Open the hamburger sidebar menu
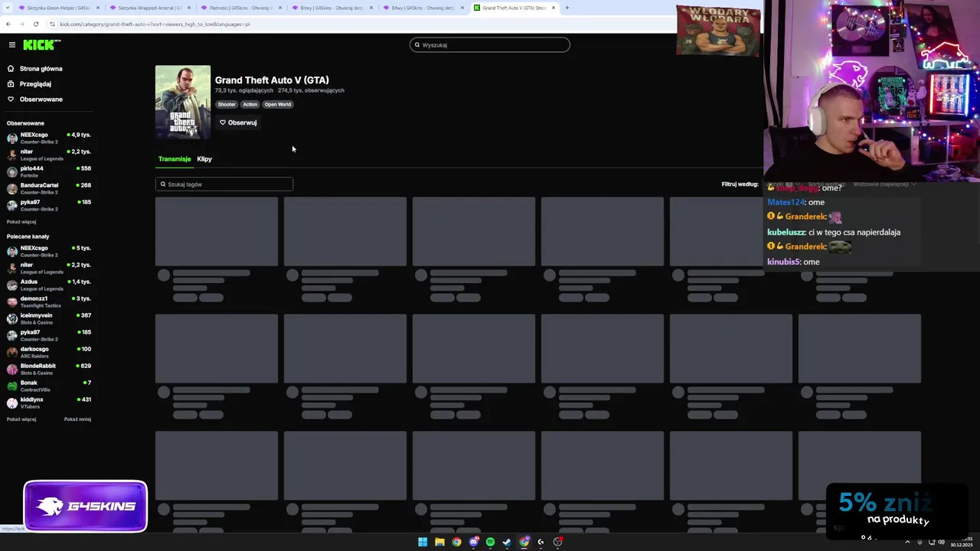Image resolution: width=980 pixels, height=551 pixels. point(11,45)
